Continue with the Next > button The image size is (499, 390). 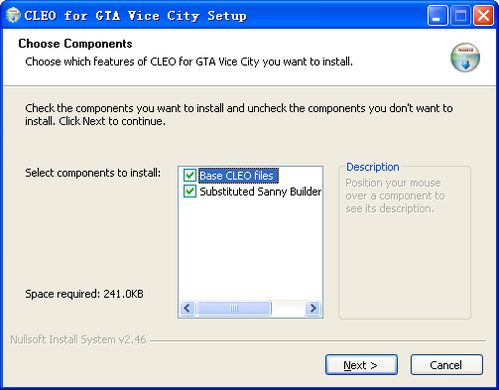pos(361,365)
